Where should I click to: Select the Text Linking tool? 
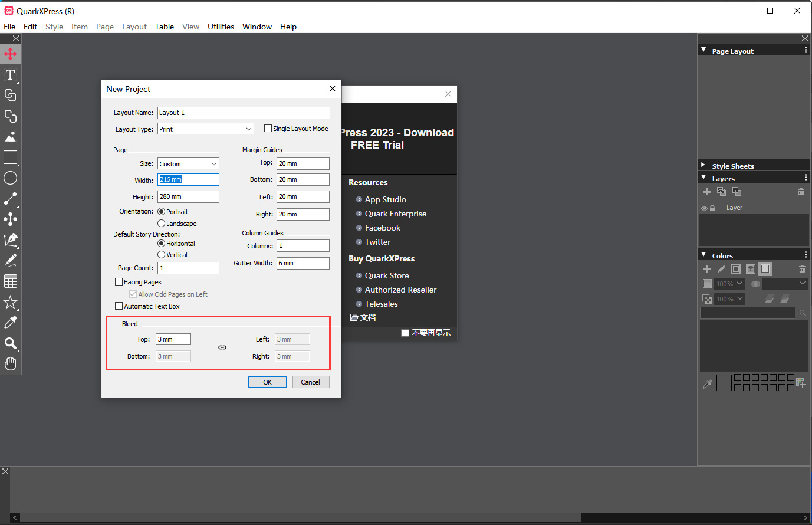11,96
